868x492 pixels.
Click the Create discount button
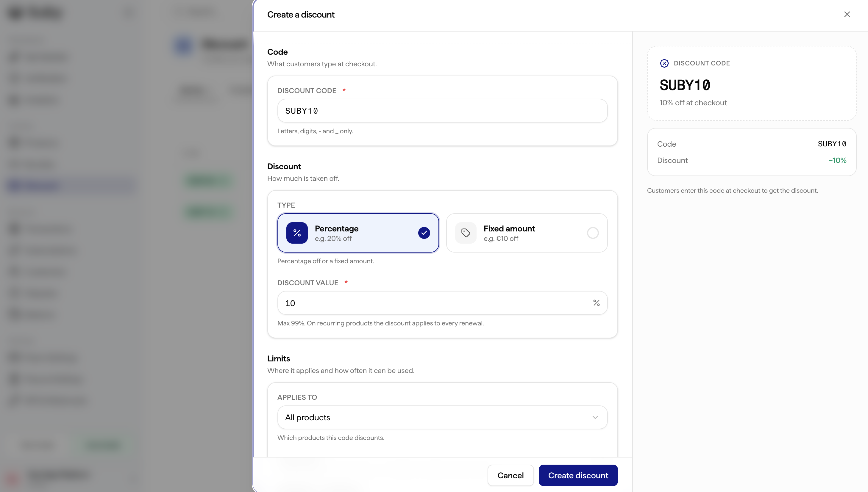(x=578, y=475)
